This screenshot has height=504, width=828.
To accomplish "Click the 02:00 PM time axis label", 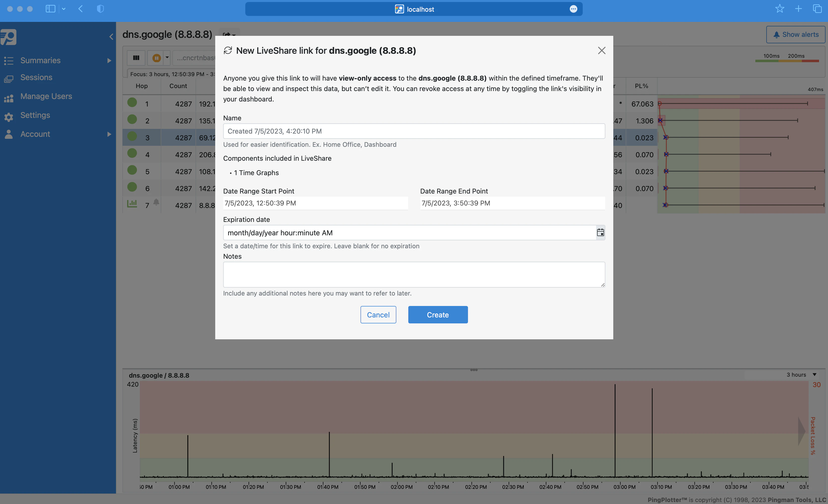I will pyautogui.click(x=402, y=487).
